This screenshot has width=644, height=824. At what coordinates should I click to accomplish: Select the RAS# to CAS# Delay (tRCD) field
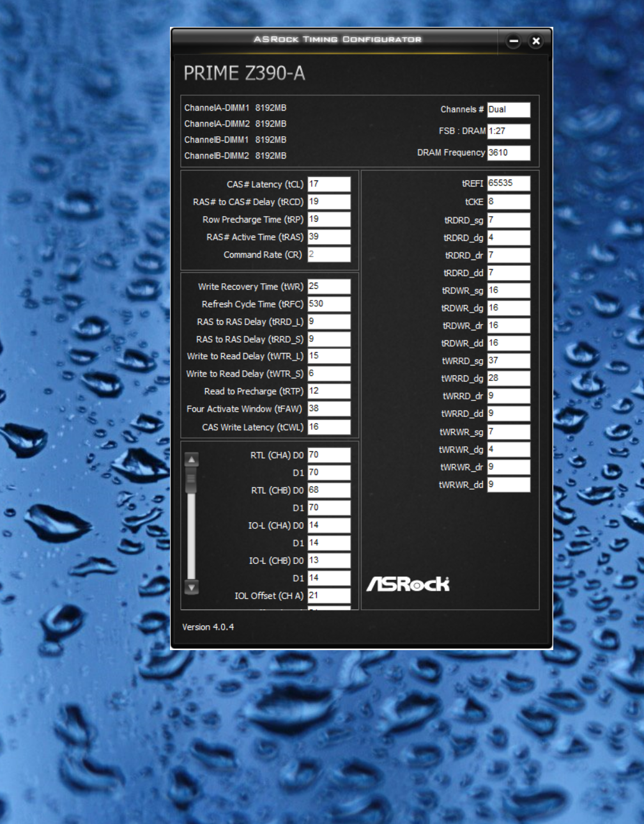coord(329,202)
